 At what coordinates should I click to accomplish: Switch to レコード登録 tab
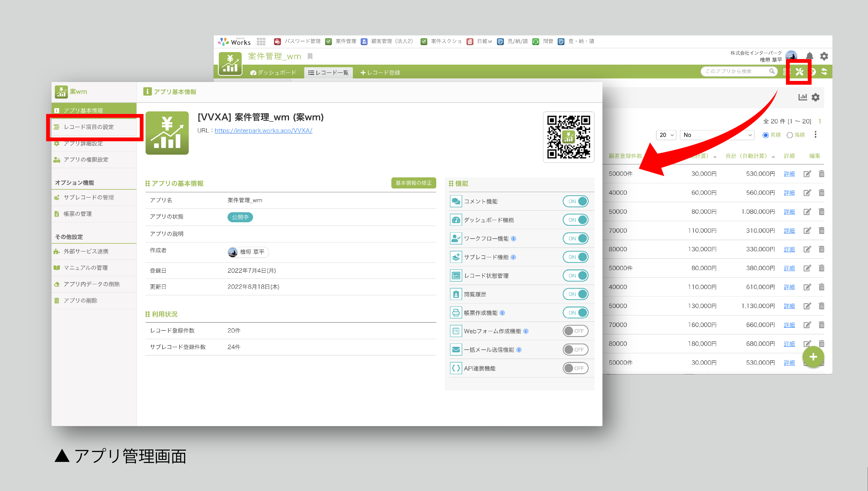[380, 72]
